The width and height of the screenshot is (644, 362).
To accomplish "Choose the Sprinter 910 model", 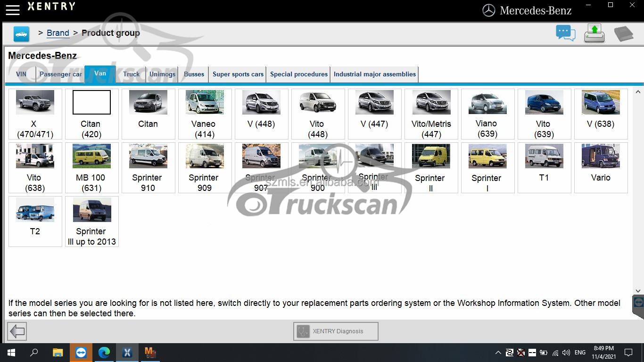I will point(149,168).
